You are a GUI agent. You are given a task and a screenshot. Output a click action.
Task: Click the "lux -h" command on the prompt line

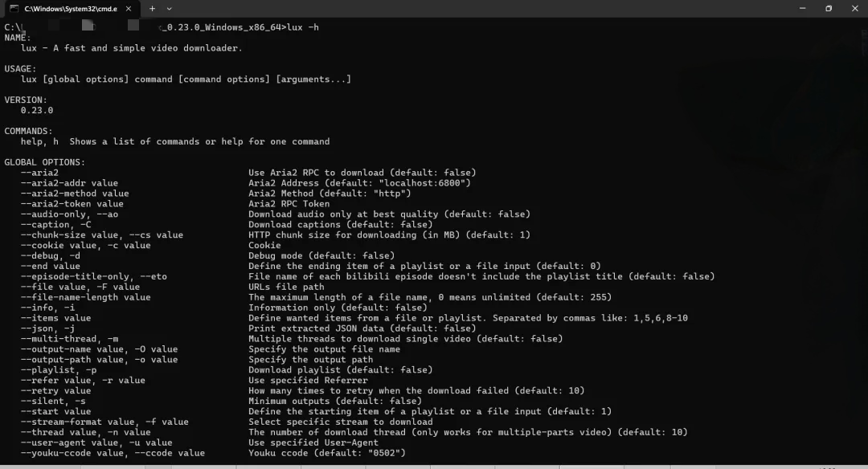303,27
